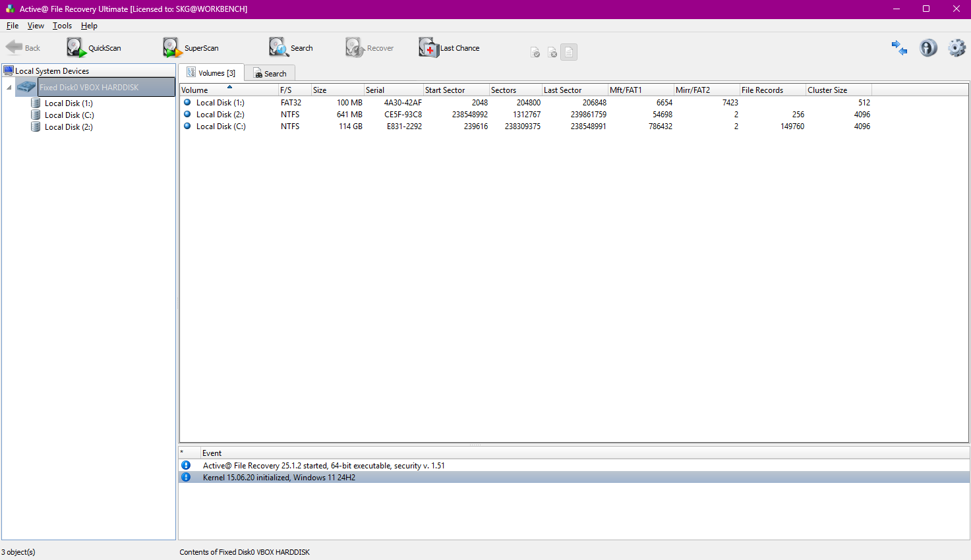Screen dimensions: 971x560
Task: Click the highlighted blank document icon
Action: 569,52
